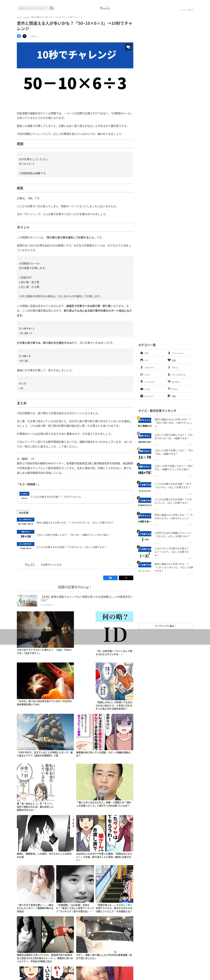Open next article about (9−5+(9−7))÷3
The height and width of the screenshot is (980, 210).
(x=75, y=522)
